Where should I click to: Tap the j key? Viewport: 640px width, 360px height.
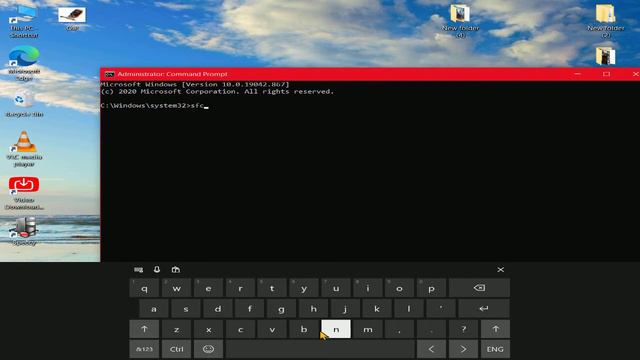(x=345, y=309)
